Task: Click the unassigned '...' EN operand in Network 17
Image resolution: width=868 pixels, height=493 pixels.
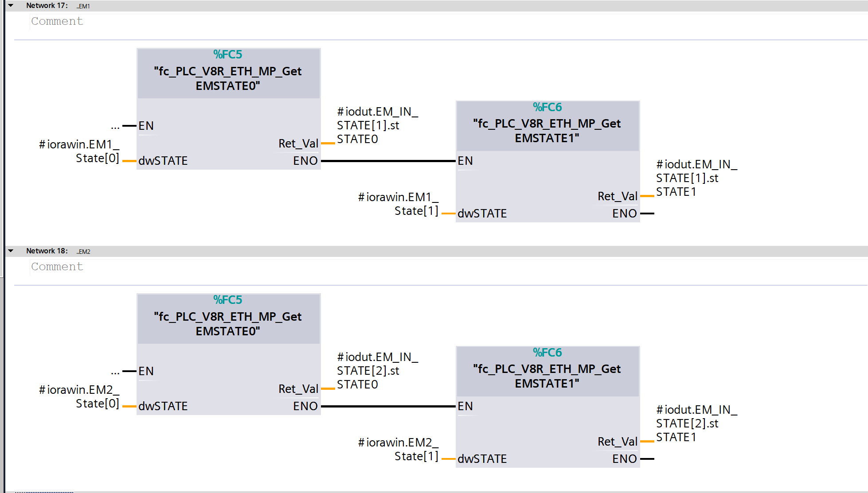Action: (x=115, y=127)
